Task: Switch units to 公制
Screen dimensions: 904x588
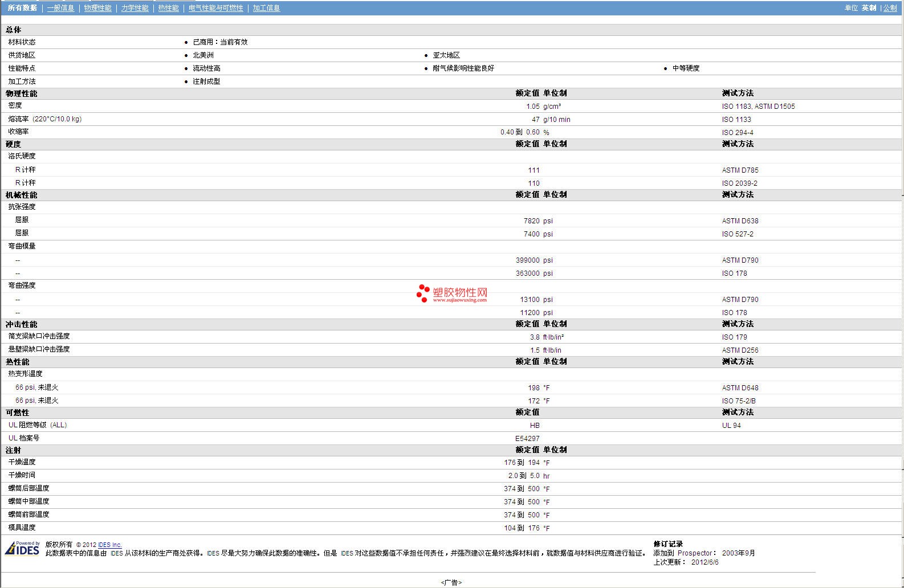Action: click(x=890, y=8)
